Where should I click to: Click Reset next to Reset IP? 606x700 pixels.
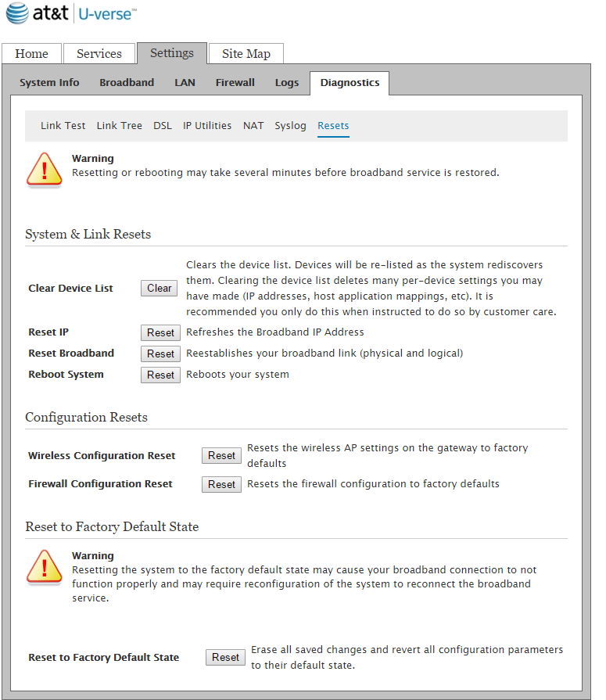[x=160, y=333]
